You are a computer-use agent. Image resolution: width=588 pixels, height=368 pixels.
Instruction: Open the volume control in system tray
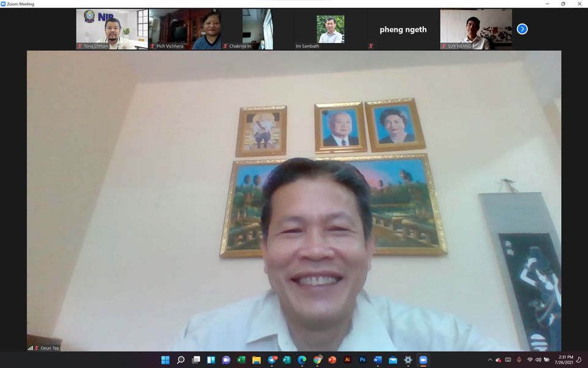pyautogui.click(x=538, y=360)
